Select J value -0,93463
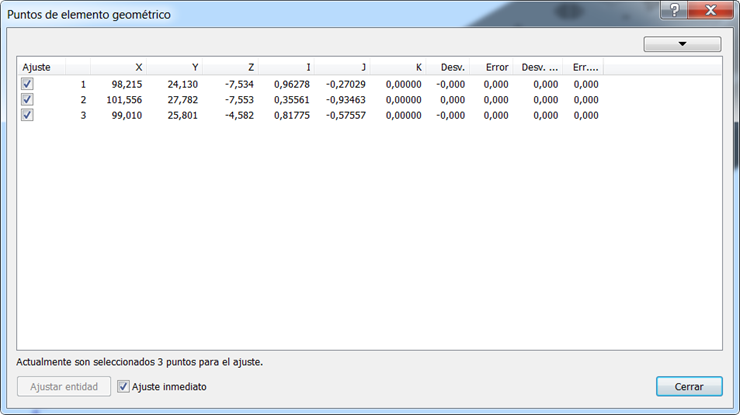Screen dimensions: 740x415 (x=345, y=100)
